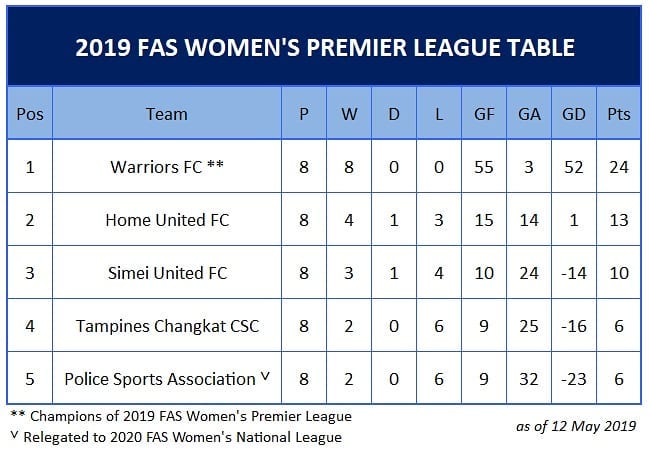Select the Police Sports Association cell
Image resolution: width=649 pixels, height=453 pixels.
pos(167,378)
